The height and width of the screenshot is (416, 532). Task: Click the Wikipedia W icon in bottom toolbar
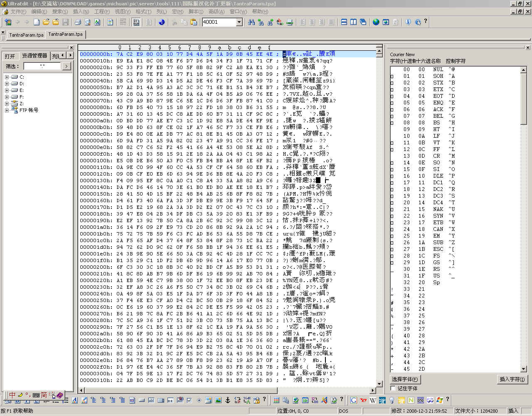pyautogui.click(x=372, y=400)
